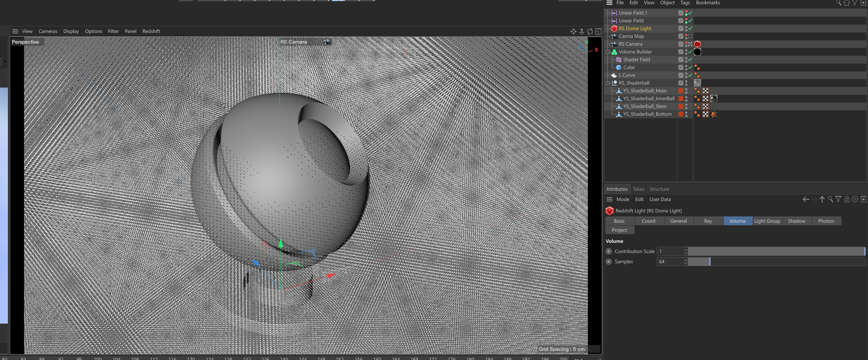Click the Attributes new manager icon
Screen dimensions: 868x360
coord(863,200)
